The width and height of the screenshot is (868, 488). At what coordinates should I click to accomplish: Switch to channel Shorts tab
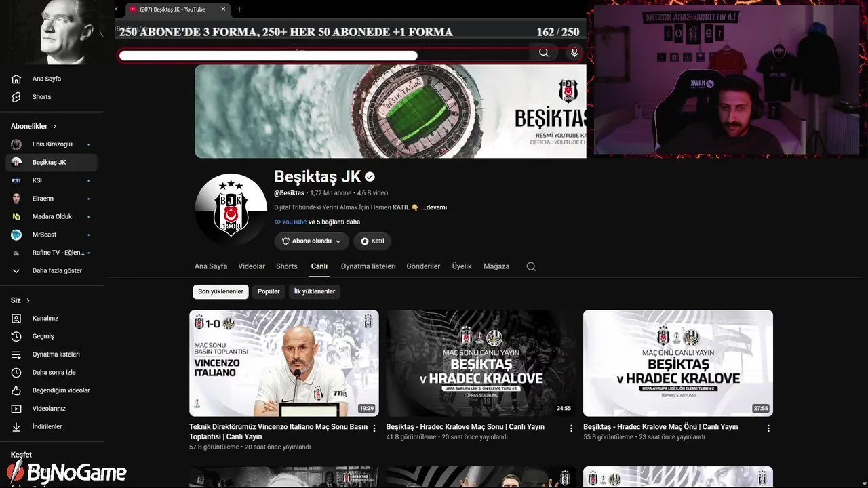click(287, 266)
